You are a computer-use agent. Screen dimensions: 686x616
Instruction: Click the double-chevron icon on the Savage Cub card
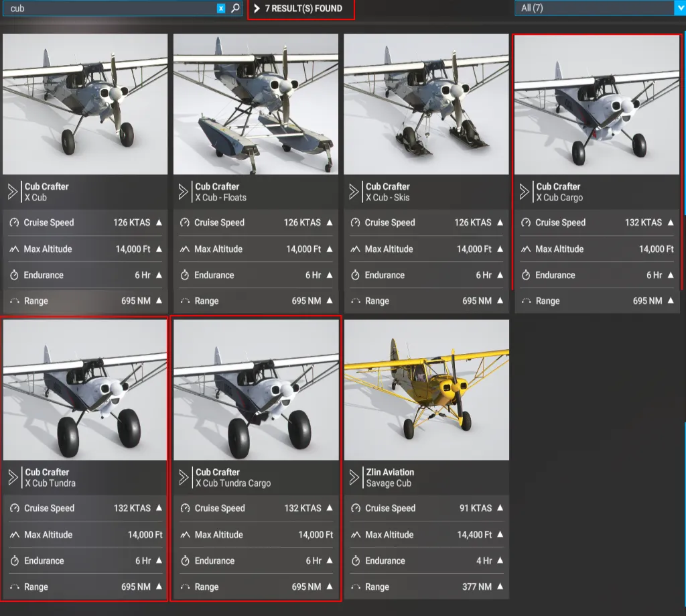pos(354,476)
